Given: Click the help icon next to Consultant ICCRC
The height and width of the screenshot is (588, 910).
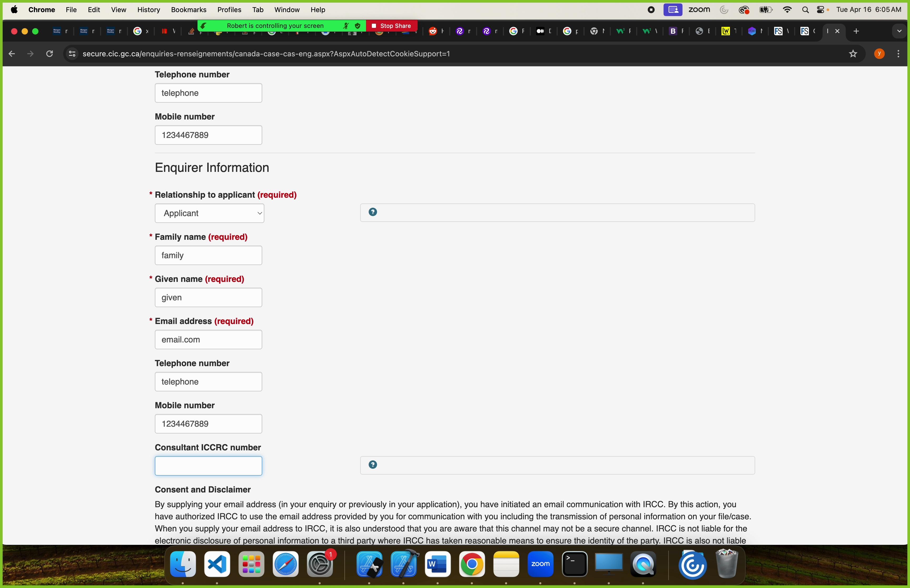Looking at the screenshot, I should point(373,464).
